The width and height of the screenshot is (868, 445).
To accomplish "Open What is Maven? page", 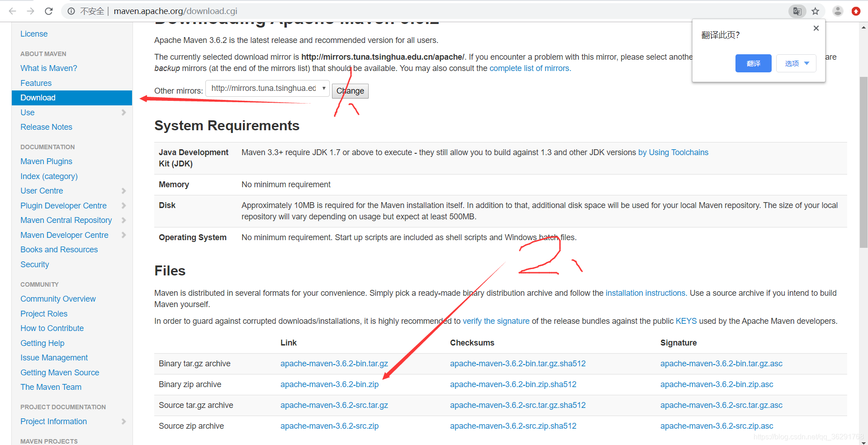I will click(x=49, y=68).
